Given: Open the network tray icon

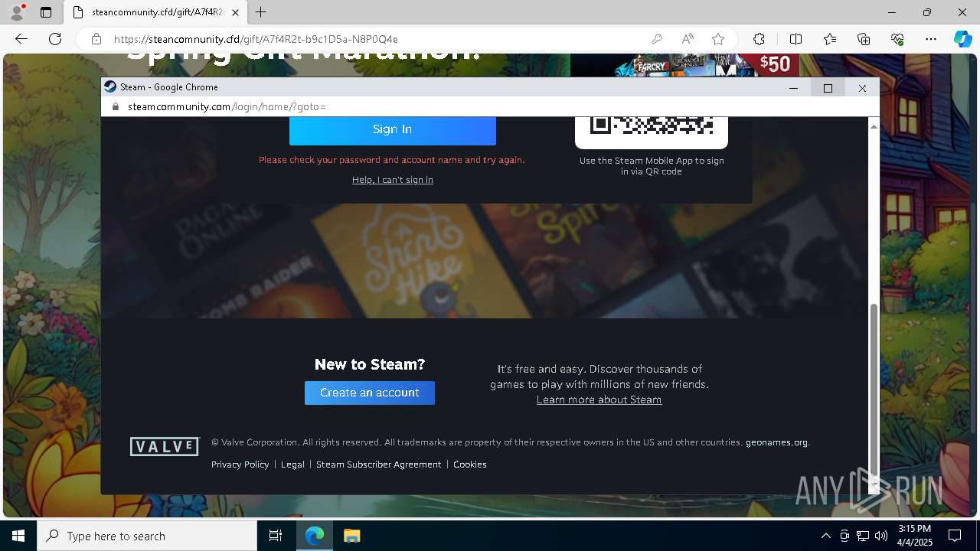Looking at the screenshot, I should tap(862, 536).
